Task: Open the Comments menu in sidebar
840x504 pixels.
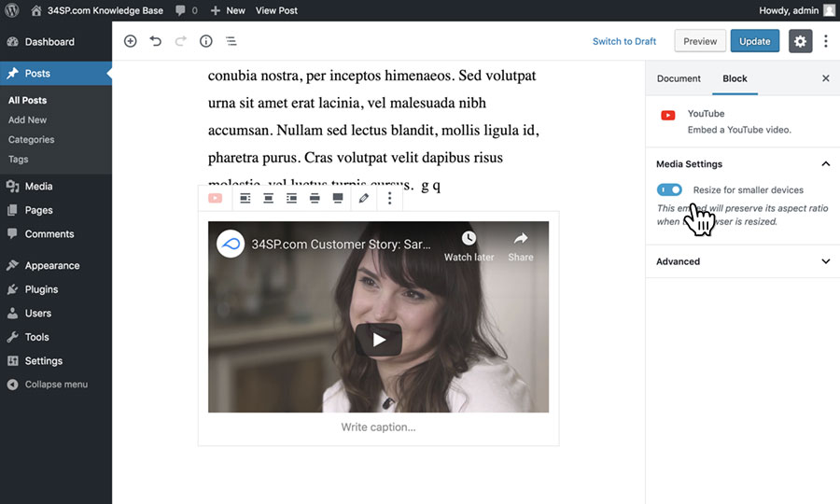Action: pos(56,234)
